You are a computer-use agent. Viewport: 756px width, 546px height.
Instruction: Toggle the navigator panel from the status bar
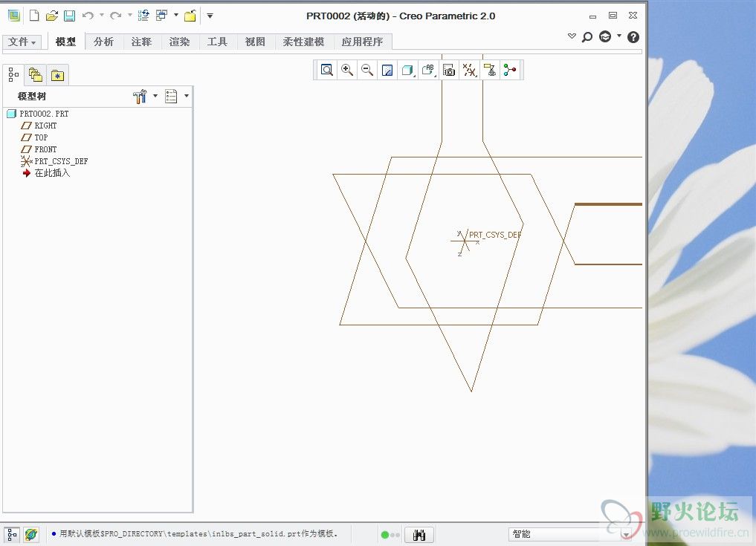(x=12, y=534)
